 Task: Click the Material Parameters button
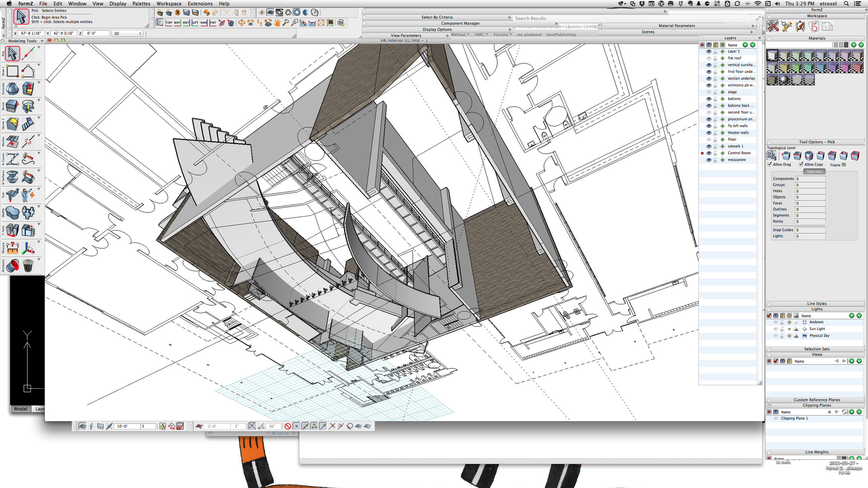676,25
